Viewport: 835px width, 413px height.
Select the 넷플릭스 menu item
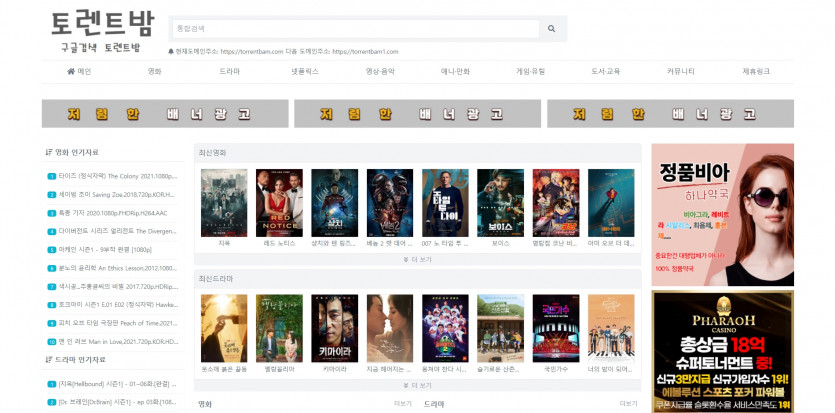coord(304,72)
